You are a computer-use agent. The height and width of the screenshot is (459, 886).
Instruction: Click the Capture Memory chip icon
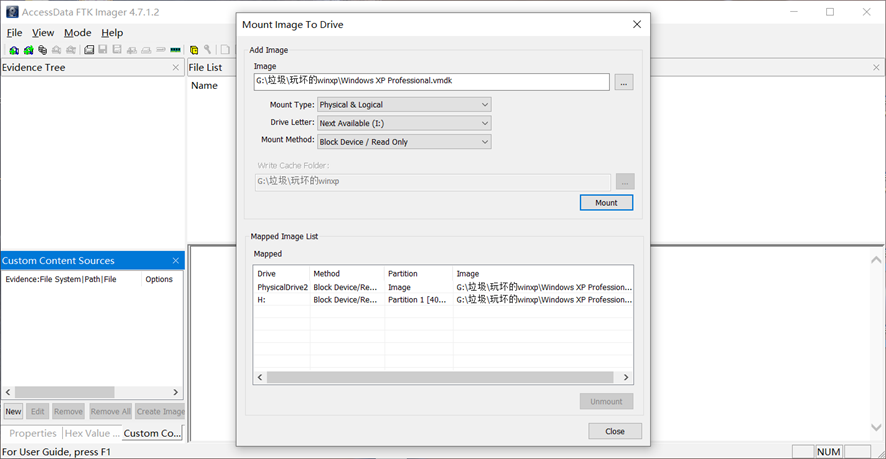pyautogui.click(x=176, y=50)
